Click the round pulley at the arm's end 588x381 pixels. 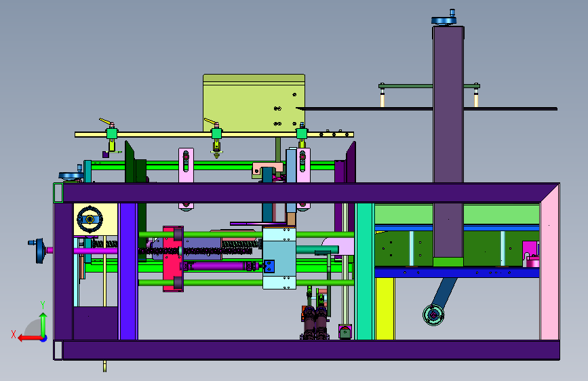(x=433, y=315)
